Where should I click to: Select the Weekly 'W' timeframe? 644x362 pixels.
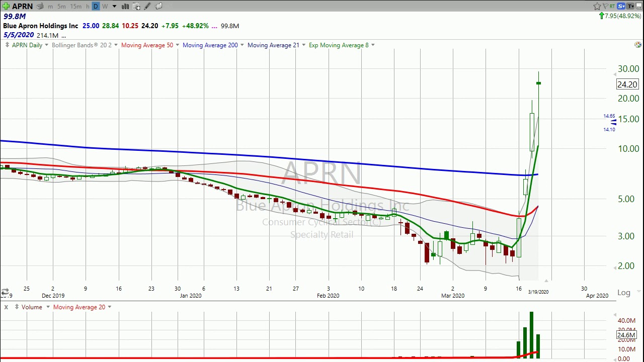coord(105,7)
